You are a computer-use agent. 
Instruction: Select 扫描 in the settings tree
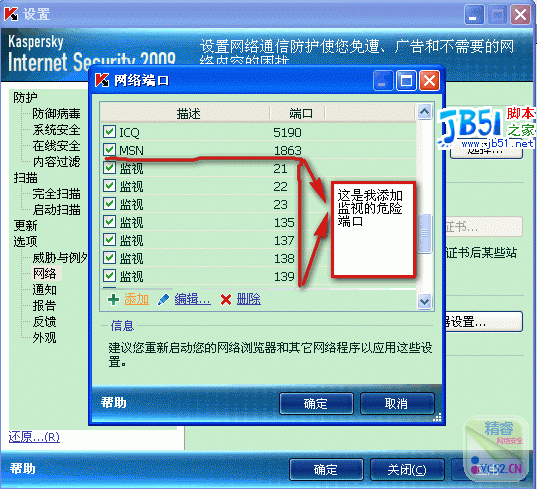25,178
